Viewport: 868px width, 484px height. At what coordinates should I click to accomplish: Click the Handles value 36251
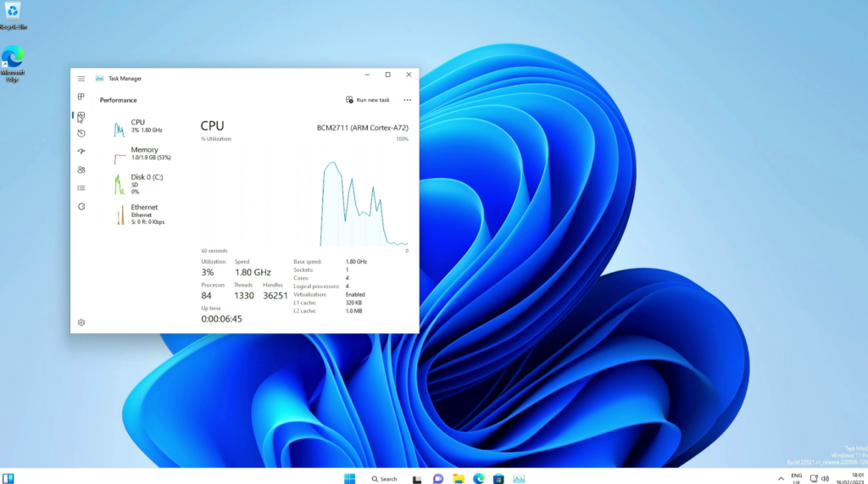(275, 296)
